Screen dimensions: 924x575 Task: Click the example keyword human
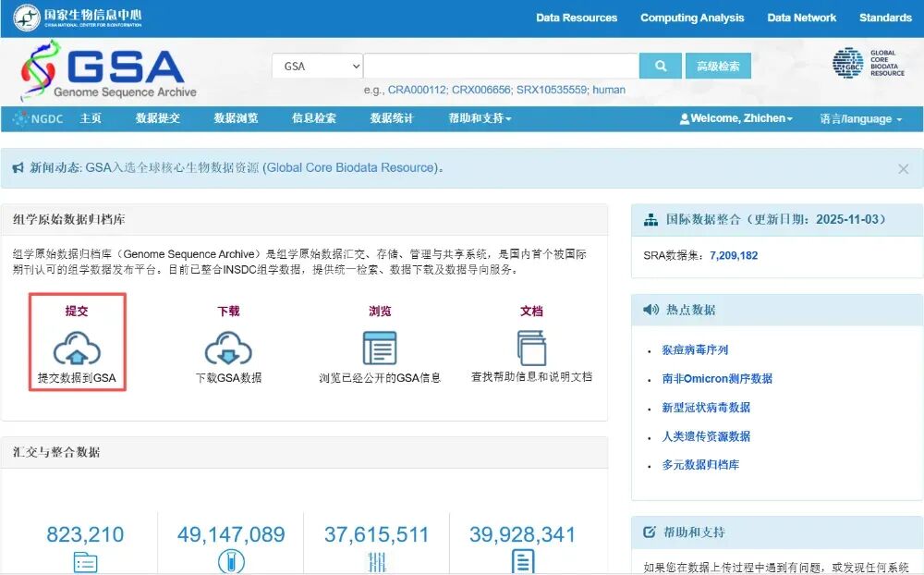pyautogui.click(x=609, y=90)
